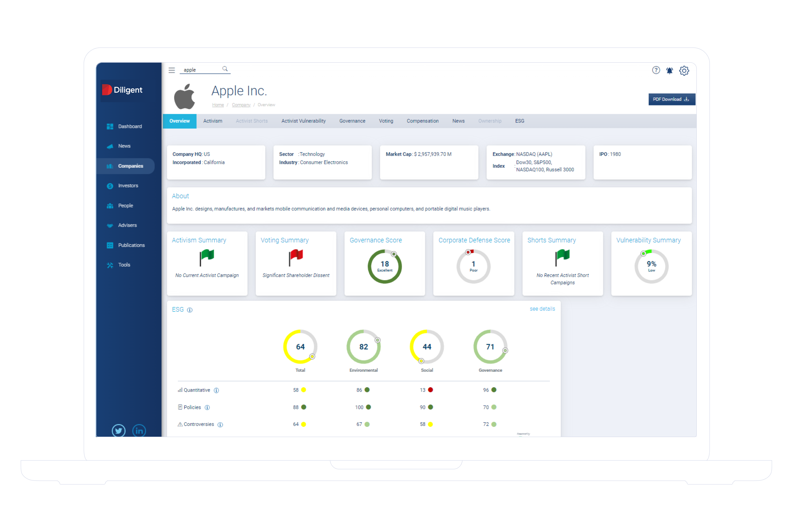
Task: Click the search field containing apple
Action: (205, 70)
